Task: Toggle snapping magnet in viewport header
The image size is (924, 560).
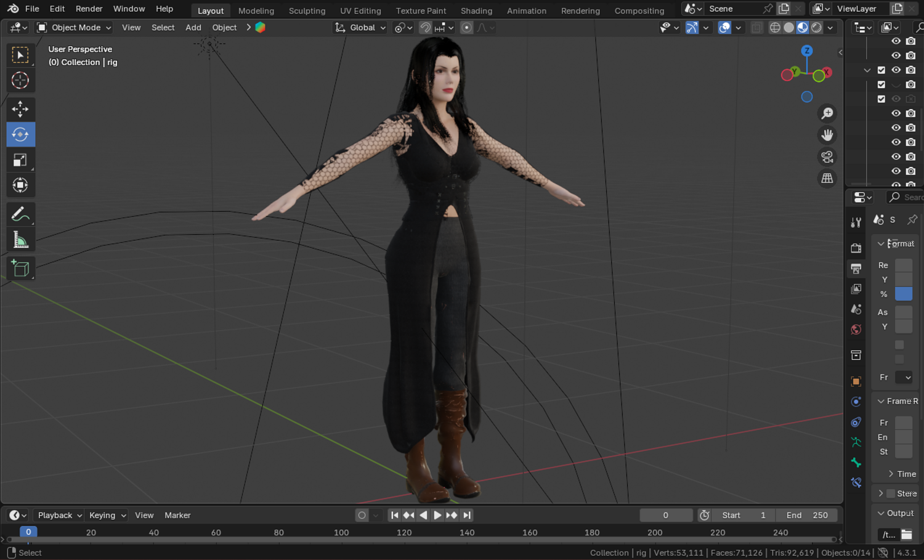Action: [425, 28]
